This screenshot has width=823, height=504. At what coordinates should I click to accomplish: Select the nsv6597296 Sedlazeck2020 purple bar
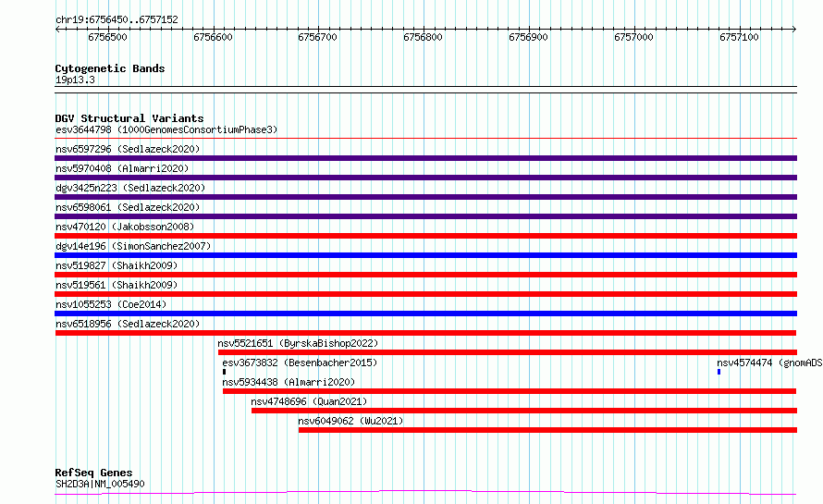[425, 158]
